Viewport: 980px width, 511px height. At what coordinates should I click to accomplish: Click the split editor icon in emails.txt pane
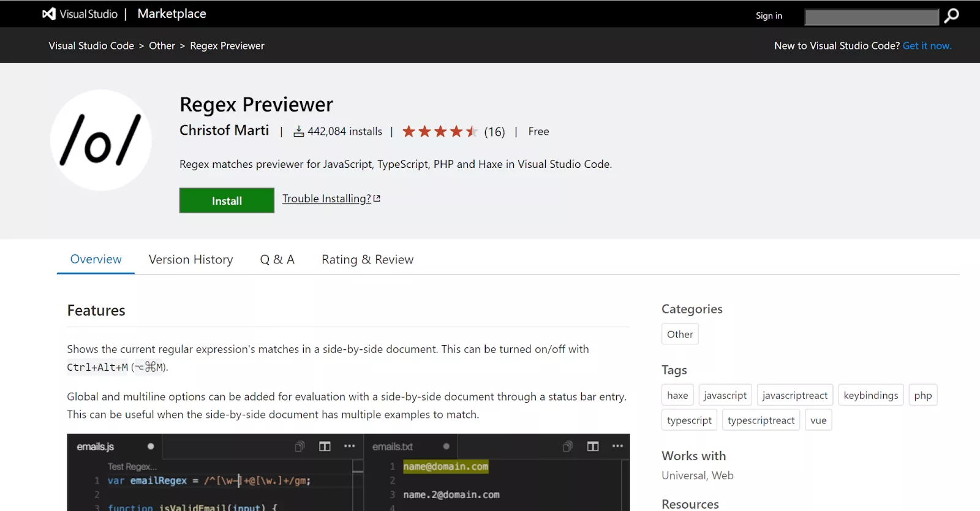[x=593, y=446]
